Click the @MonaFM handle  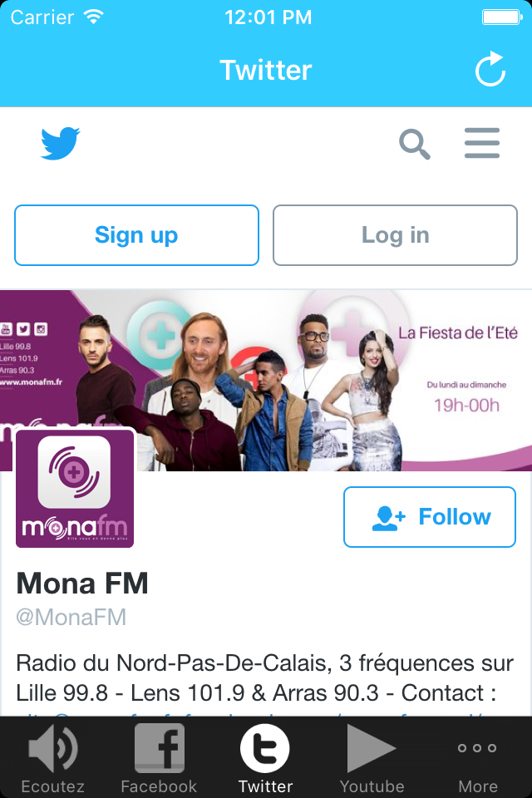(x=71, y=618)
